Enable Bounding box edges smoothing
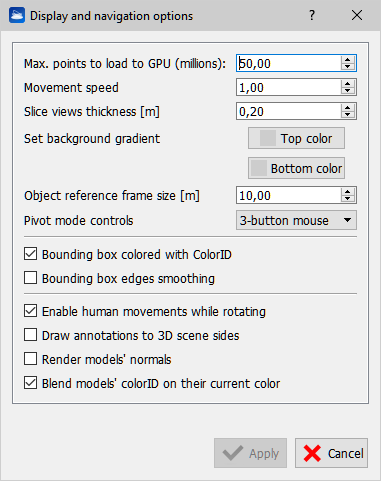 point(30,278)
